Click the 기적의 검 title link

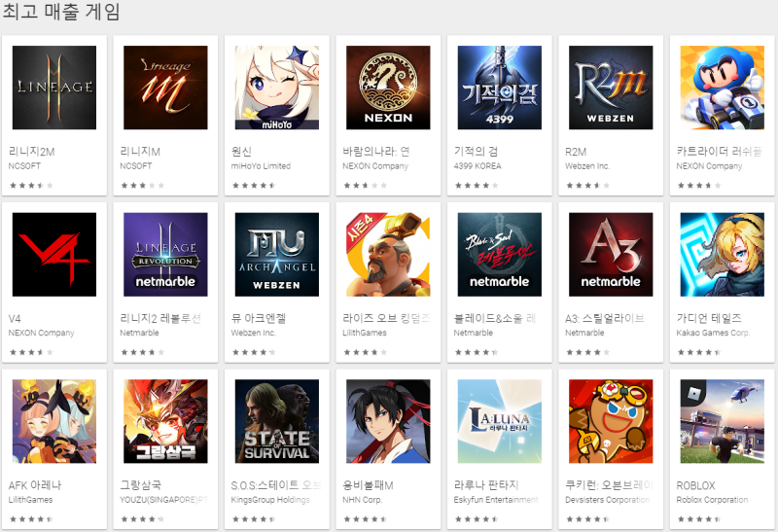[476, 152]
